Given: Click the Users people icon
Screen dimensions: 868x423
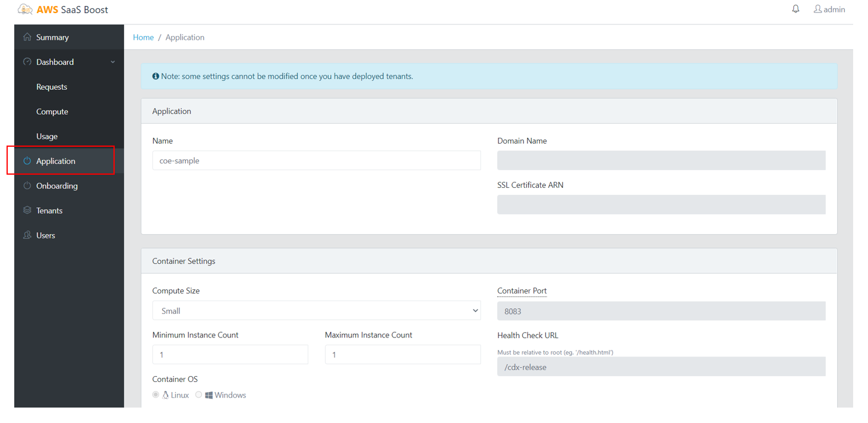Looking at the screenshot, I should click(x=27, y=235).
